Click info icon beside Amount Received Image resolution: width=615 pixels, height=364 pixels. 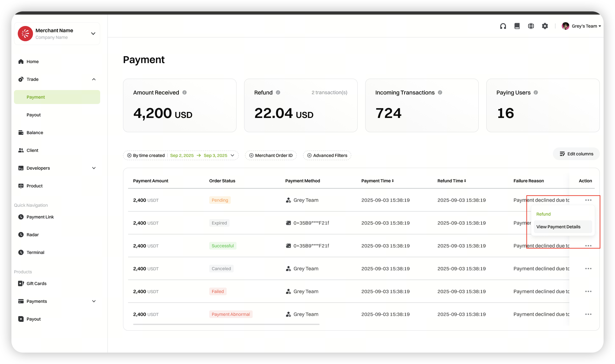point(184,93)
